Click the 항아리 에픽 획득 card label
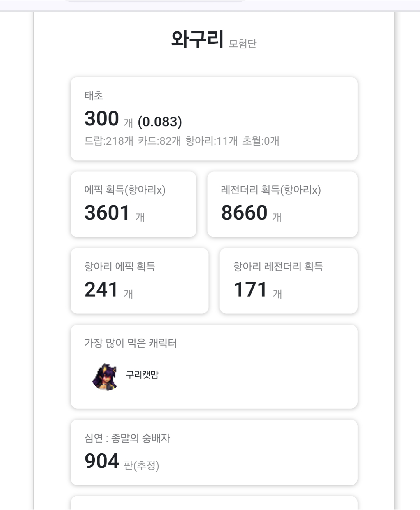This screenshot has width=420, height=510. click(x=120, y=267)
